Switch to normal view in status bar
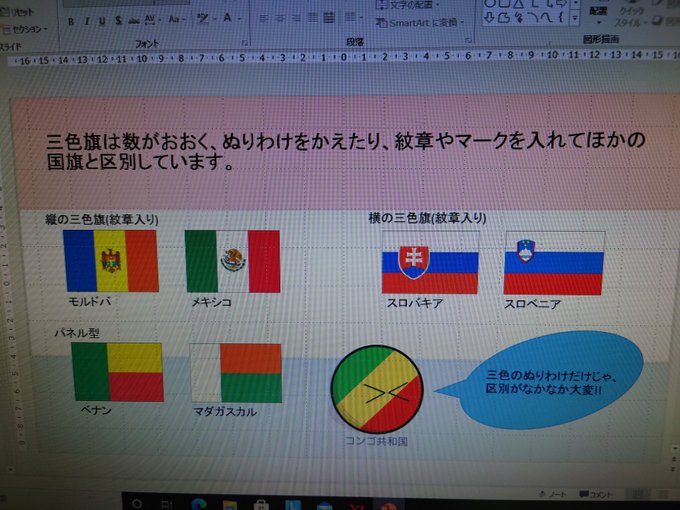 (638, 494)
